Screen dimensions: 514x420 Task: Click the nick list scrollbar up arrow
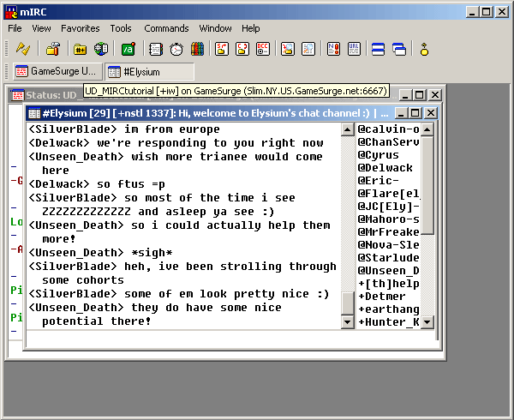click(x=427, y=129)
